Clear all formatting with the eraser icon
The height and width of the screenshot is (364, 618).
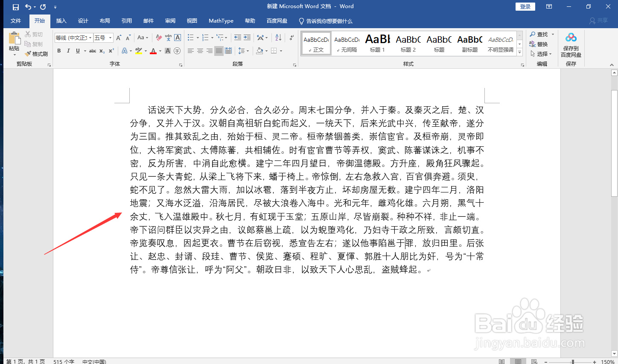[x=159, y=38]
